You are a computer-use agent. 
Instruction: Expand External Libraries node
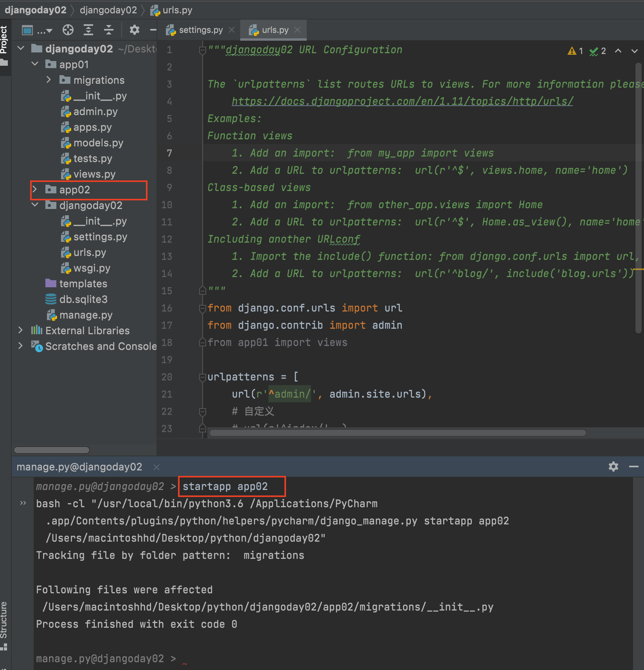[x=21, y=330]
